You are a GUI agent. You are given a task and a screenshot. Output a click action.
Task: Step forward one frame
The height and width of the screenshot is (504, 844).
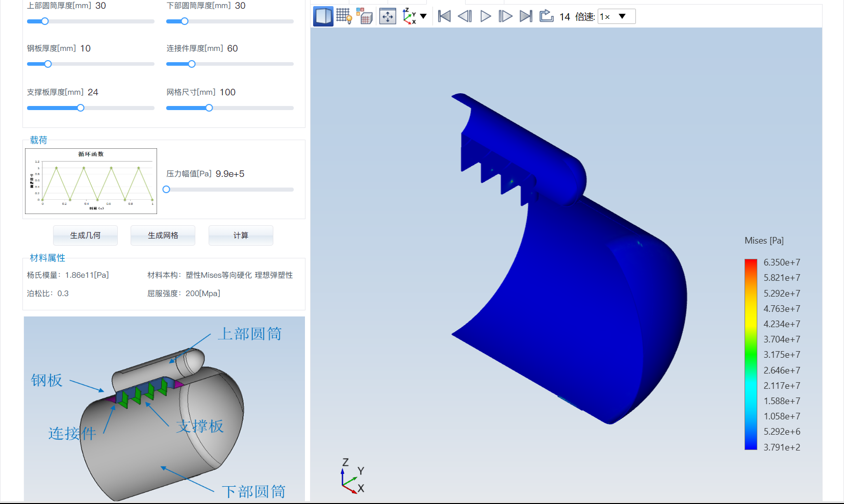pyautogui.click(x=505, y=16)
